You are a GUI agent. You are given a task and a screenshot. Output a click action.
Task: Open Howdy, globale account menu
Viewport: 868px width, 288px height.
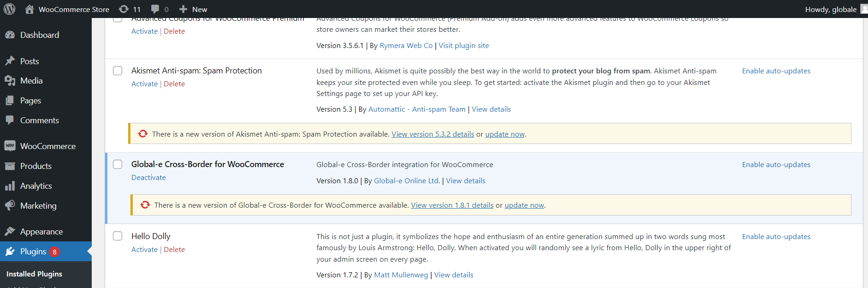[x=831, y=9]
